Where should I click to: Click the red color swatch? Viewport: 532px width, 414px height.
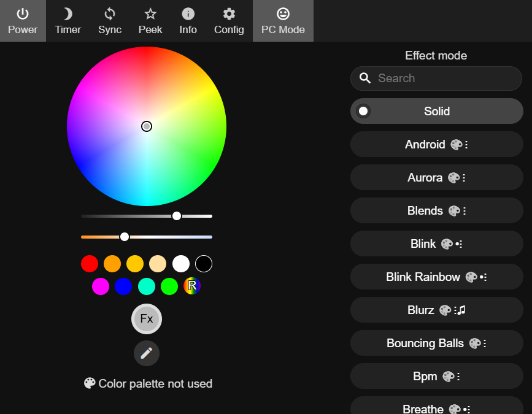click(x=90, y=264)
